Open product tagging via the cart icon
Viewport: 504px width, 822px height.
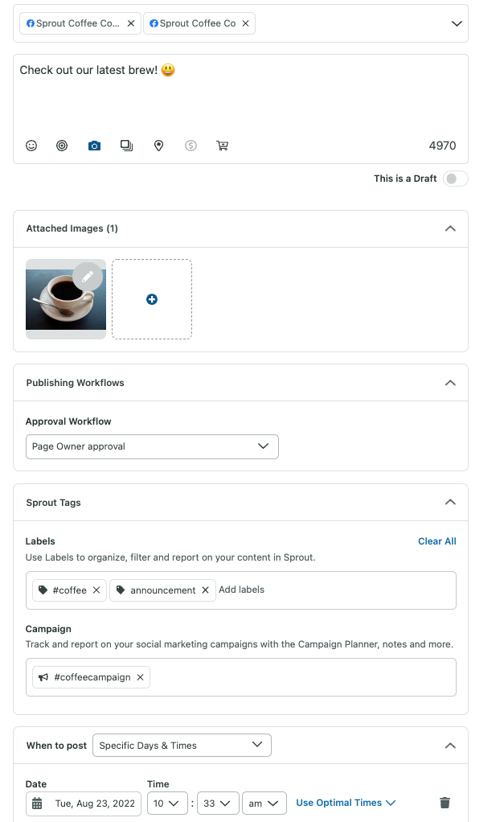point(223,146)
